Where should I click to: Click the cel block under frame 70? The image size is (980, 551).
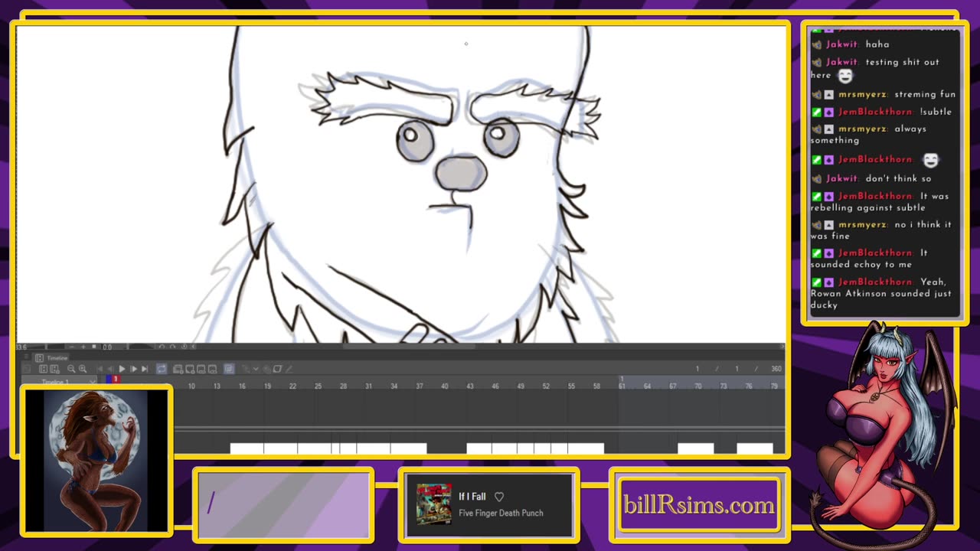(x=695, y=448)
